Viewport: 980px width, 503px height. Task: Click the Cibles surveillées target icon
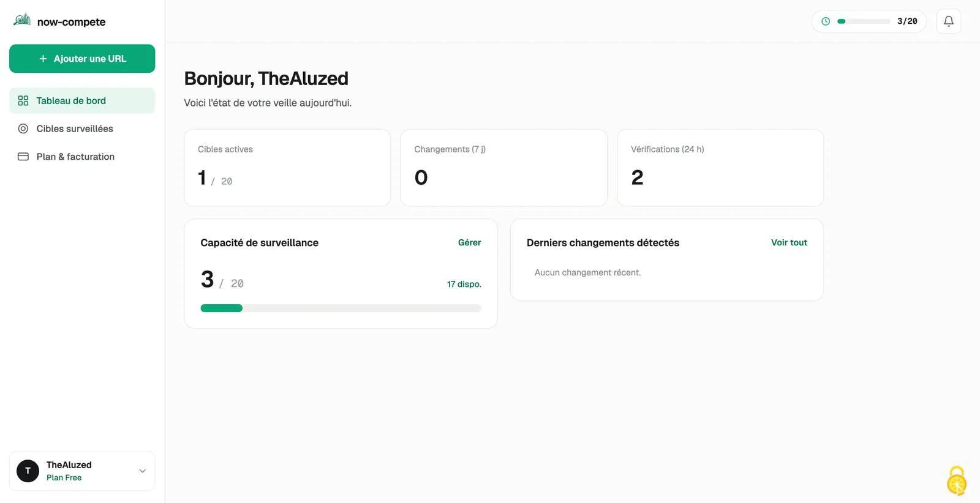click(23, 129)
